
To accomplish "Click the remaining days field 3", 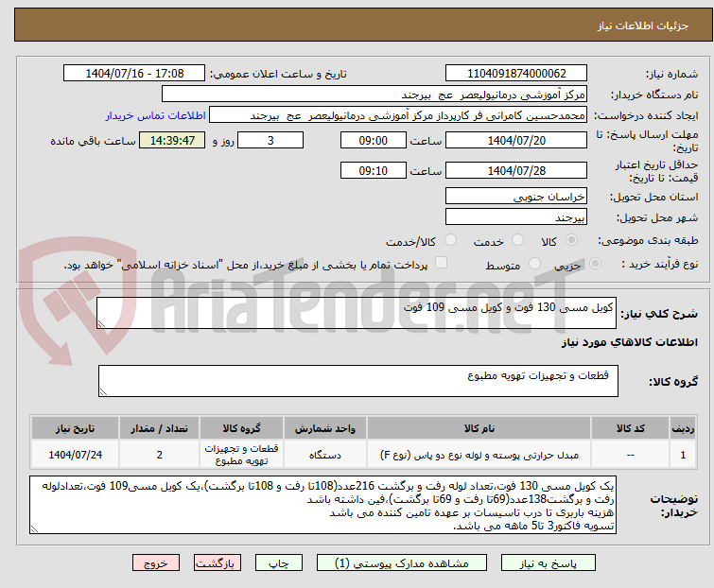I will point(270,140).
